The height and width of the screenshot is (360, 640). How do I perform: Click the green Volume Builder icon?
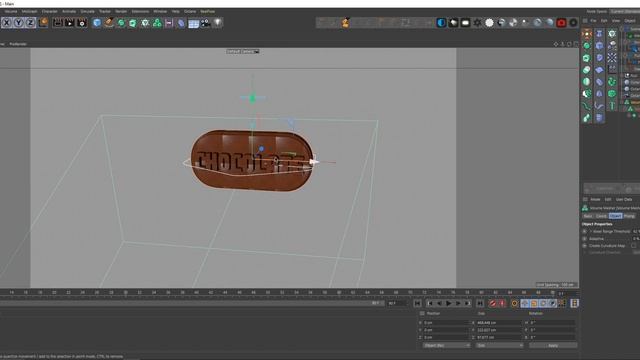click(157, 23)
